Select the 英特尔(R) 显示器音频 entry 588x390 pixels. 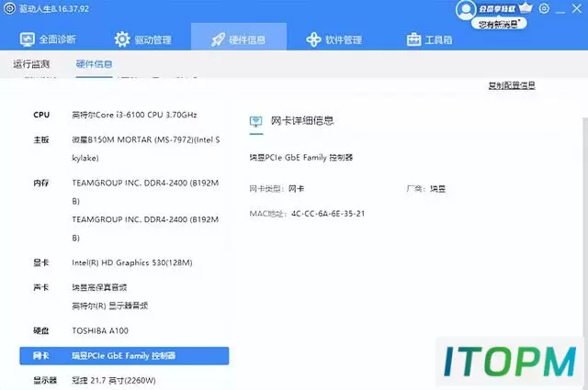coord(110,306)
